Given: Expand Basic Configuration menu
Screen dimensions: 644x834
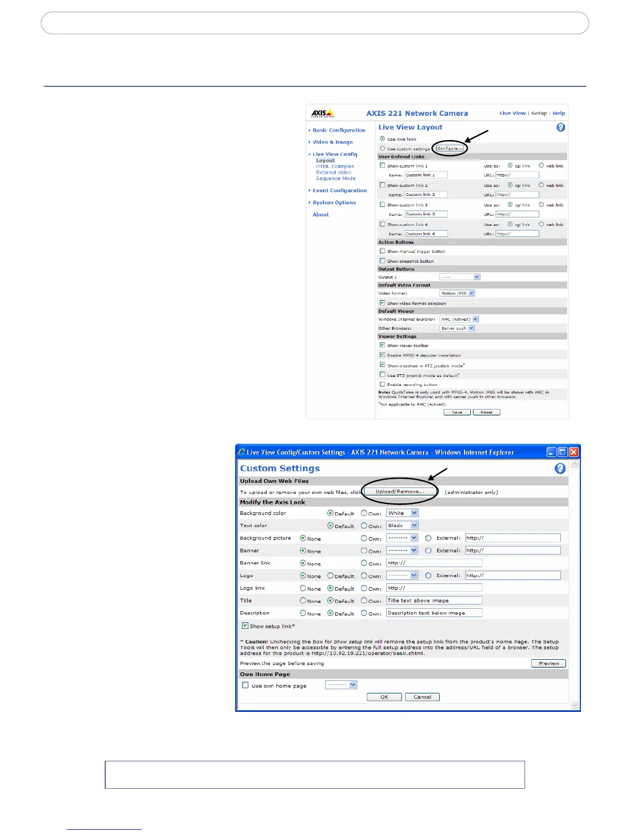Looking at the screenshot, I should point(339,130).
